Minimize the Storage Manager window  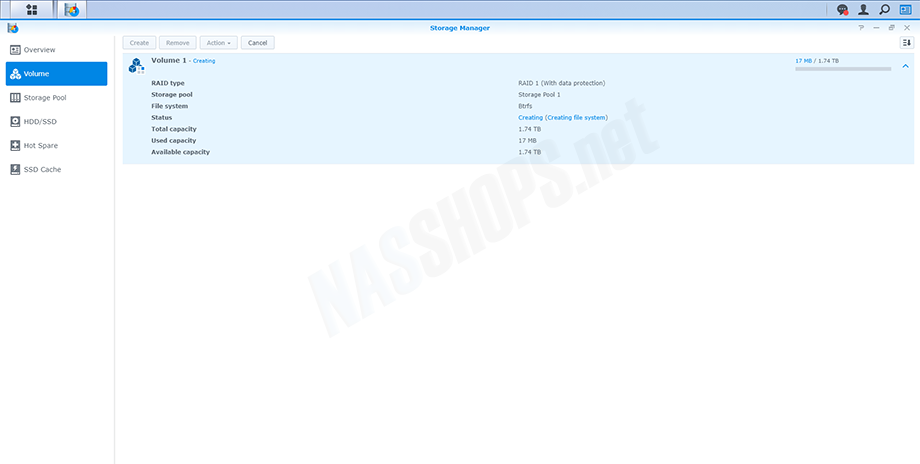tap(876, 28)
